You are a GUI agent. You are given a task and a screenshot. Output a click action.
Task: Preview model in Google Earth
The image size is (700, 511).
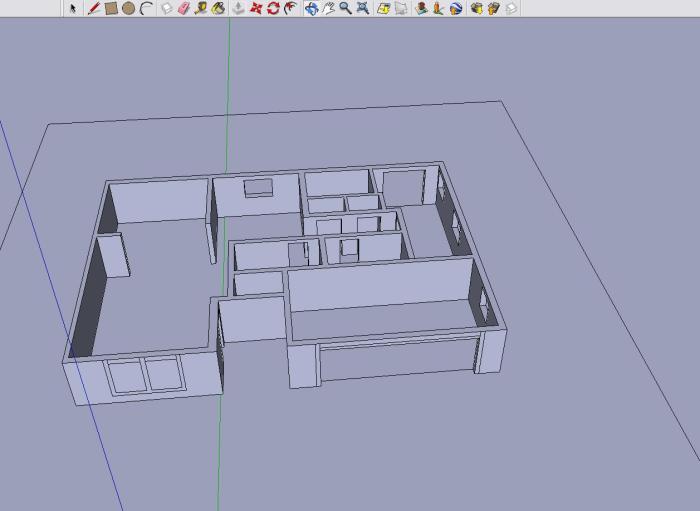click(x=456, y=8)
